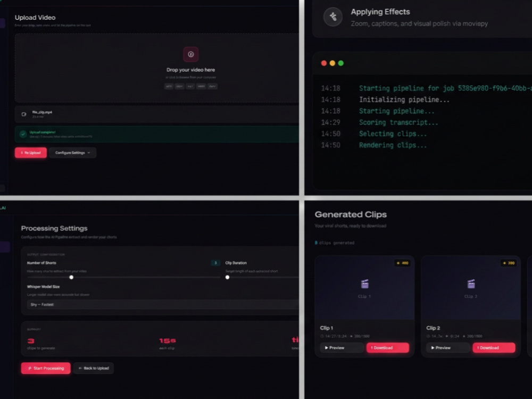Click the 'Rendering clips...' log line

(393, 145)
